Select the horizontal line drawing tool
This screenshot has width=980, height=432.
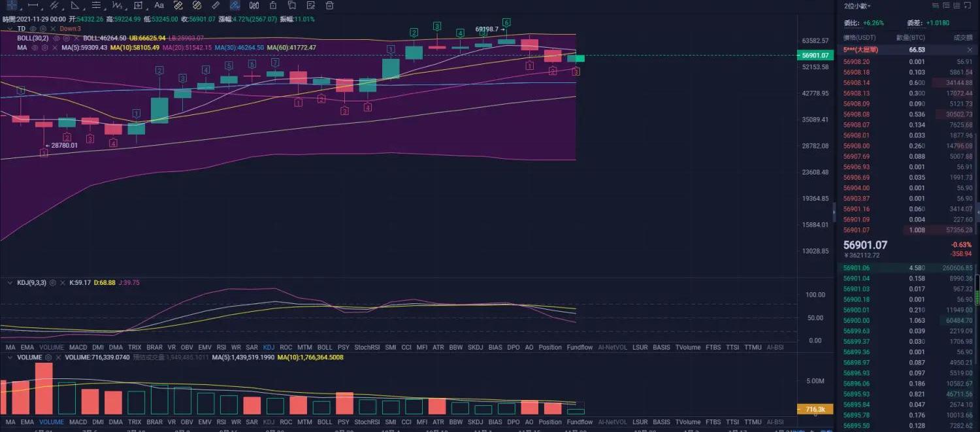tap(32, 5)
